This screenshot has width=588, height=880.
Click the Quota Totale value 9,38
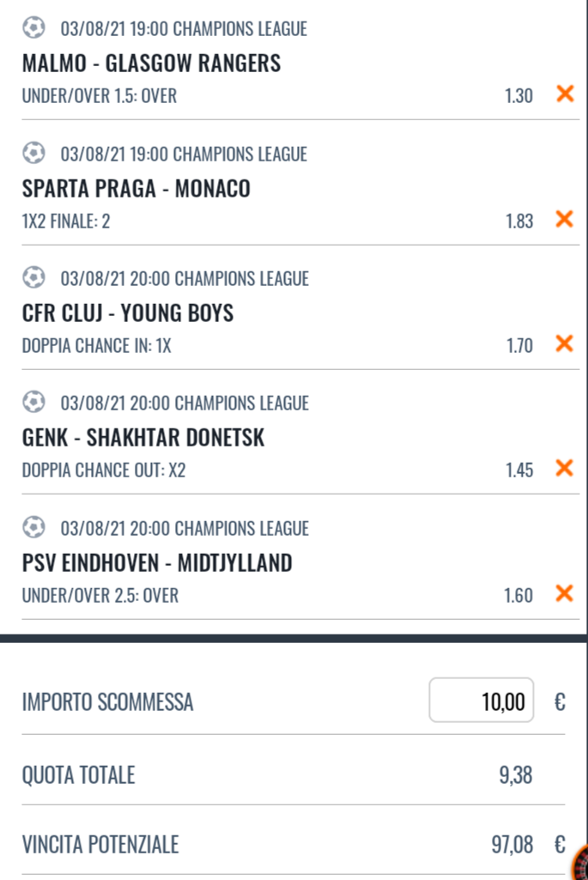(x=516, y=775)
